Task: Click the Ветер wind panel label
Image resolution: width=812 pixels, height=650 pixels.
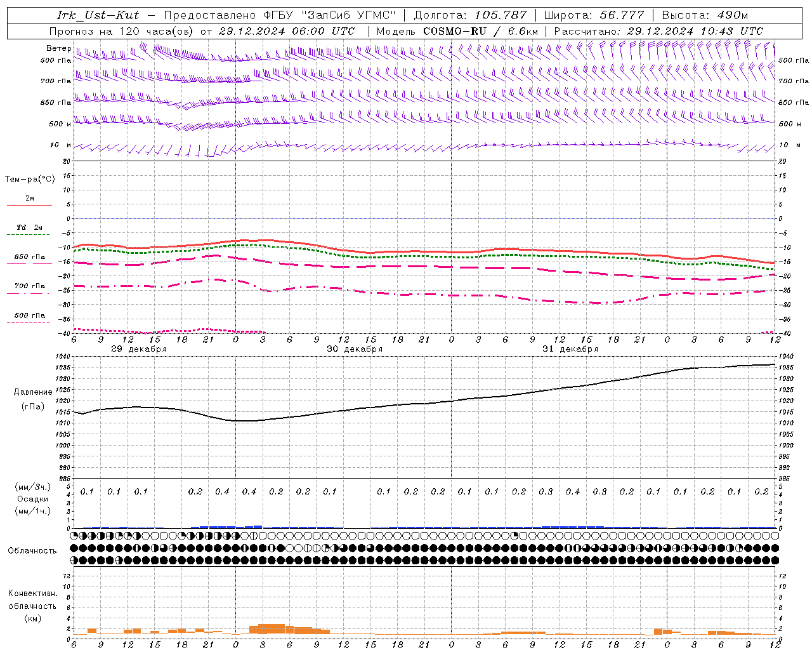Action: pyautogui.click(x=59, y=48)
